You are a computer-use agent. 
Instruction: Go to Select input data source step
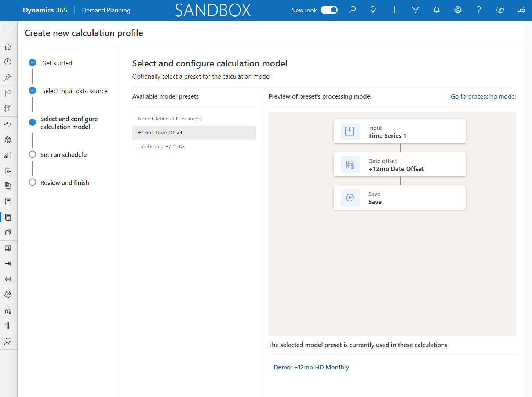(x=74, y=91)
